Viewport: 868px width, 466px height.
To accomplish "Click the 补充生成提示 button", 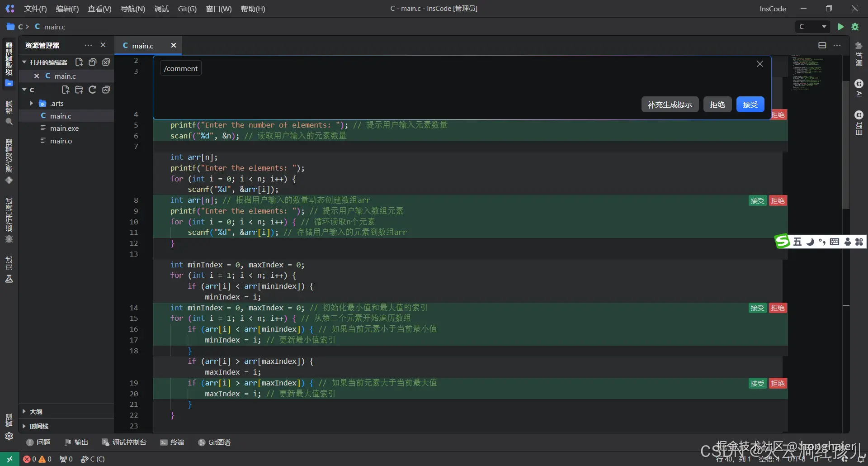I will 670,105.
